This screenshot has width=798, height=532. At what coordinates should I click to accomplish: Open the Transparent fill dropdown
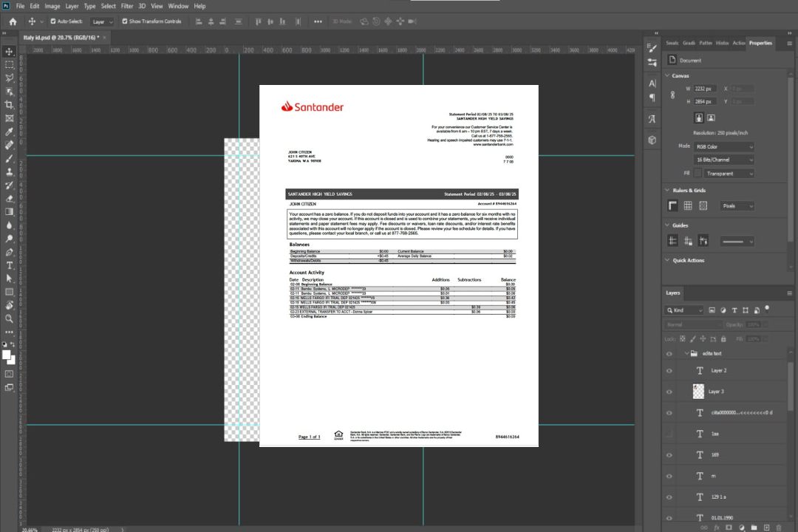[730, 174]
